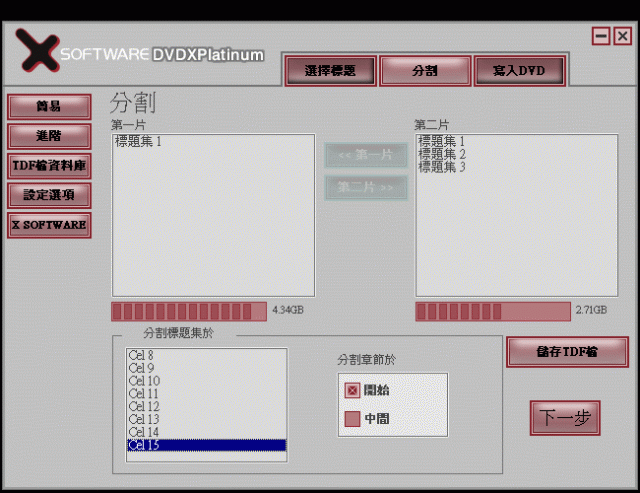This screenshot has width=640, height=493.
Task: Minimize the DVDXPlatinum window
Action: (601, 36)
